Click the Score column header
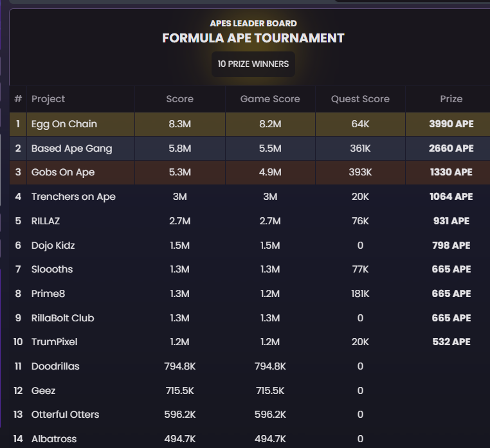The height and width of the screenshot is (448, 490). point(179,99)
